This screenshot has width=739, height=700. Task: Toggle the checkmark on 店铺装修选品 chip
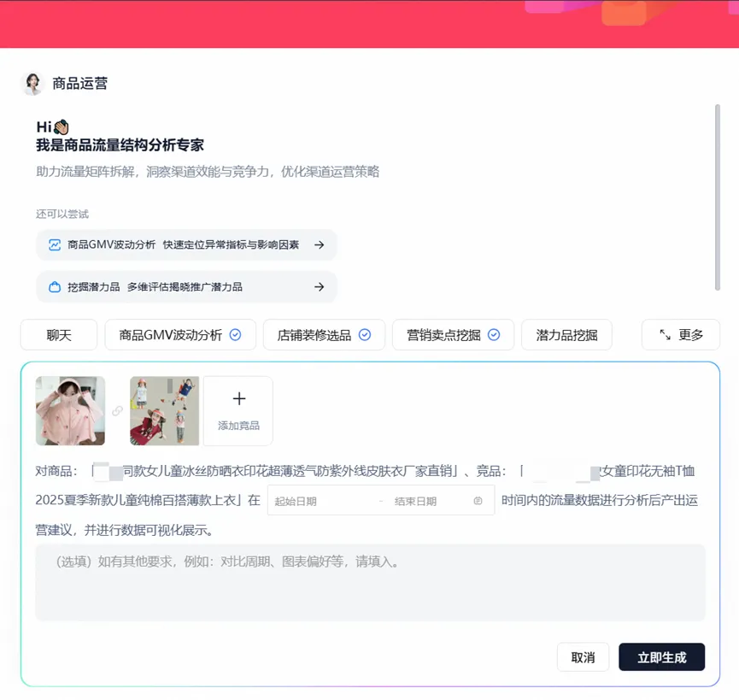[365, 335]
